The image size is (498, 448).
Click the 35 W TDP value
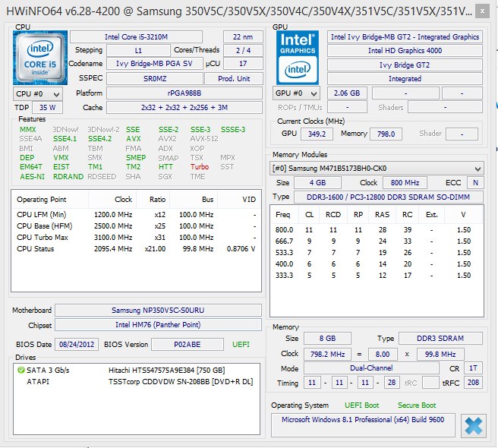(47, 107)
